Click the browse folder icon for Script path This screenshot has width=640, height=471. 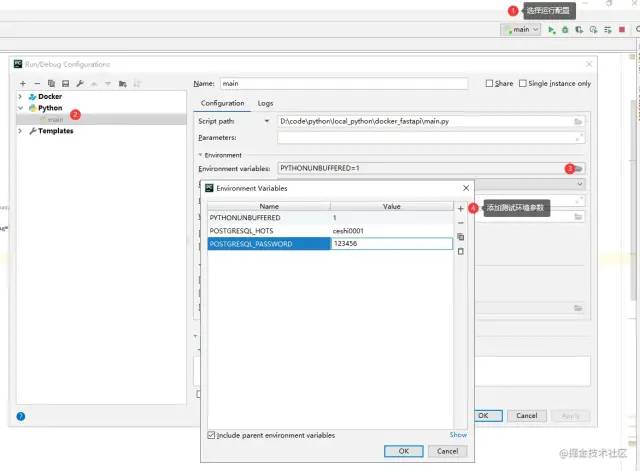[578, 122]
